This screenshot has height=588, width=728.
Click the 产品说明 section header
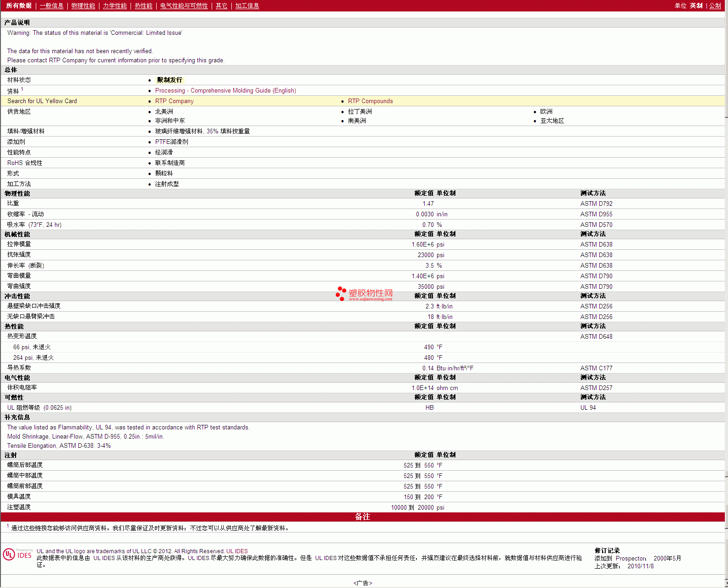tap(362, 22)
